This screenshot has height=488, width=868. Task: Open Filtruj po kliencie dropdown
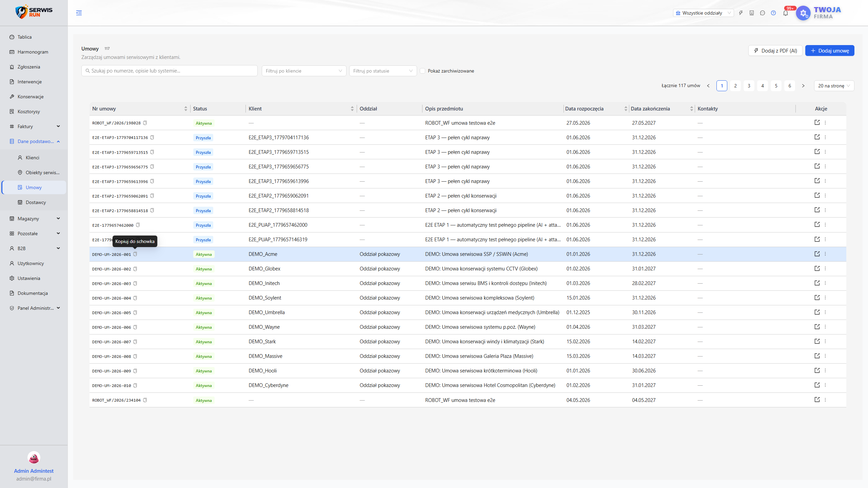[304, 71]
